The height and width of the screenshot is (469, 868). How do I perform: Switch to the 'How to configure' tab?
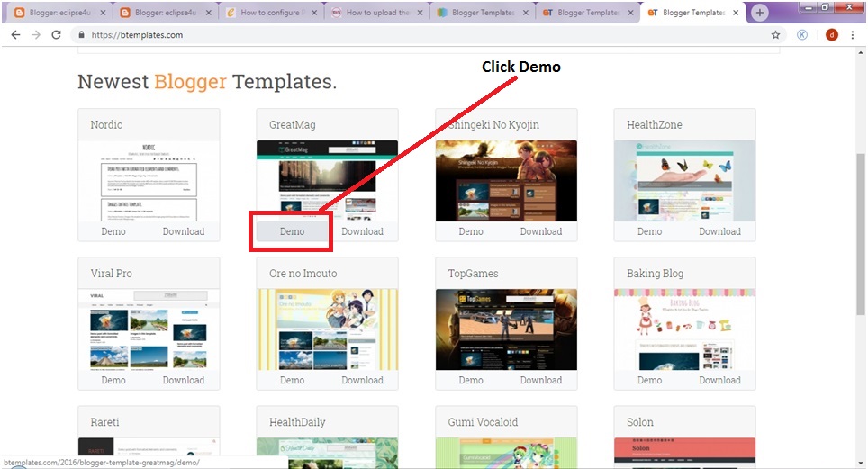click(x=271, y=13)
